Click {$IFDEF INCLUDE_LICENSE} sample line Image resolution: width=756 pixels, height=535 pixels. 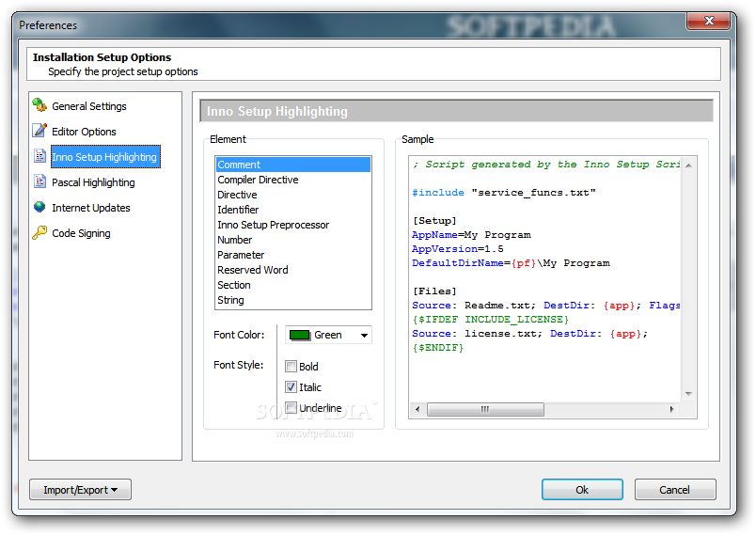click(x=490, y=320)
